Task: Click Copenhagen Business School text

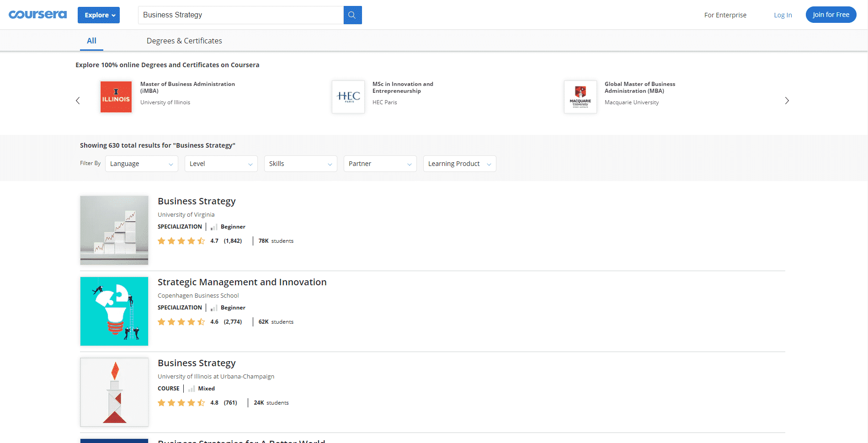Action: (x=198, y=295)
